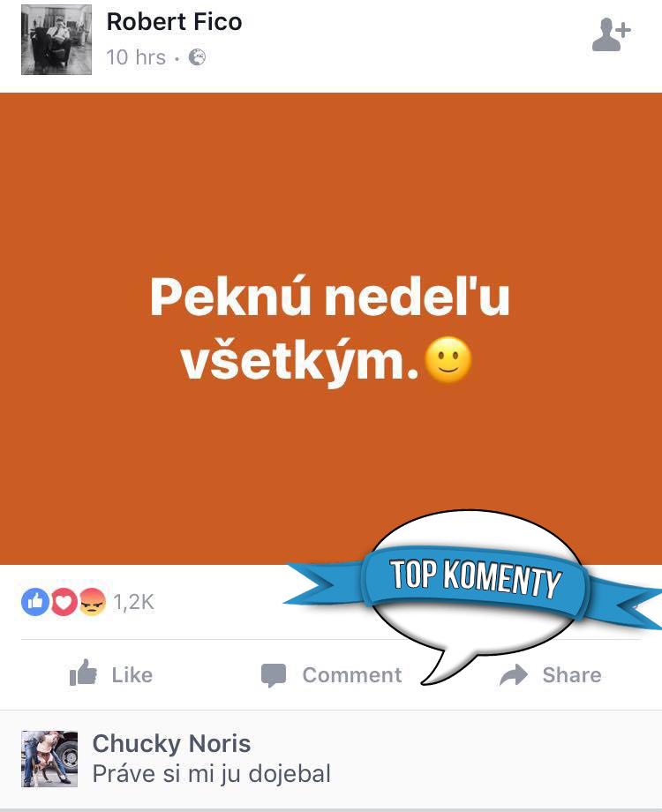The image size is (662, 812).
Task: Click the angry face reaction icon
Action: pyautogui.click(x=92, y=602)
